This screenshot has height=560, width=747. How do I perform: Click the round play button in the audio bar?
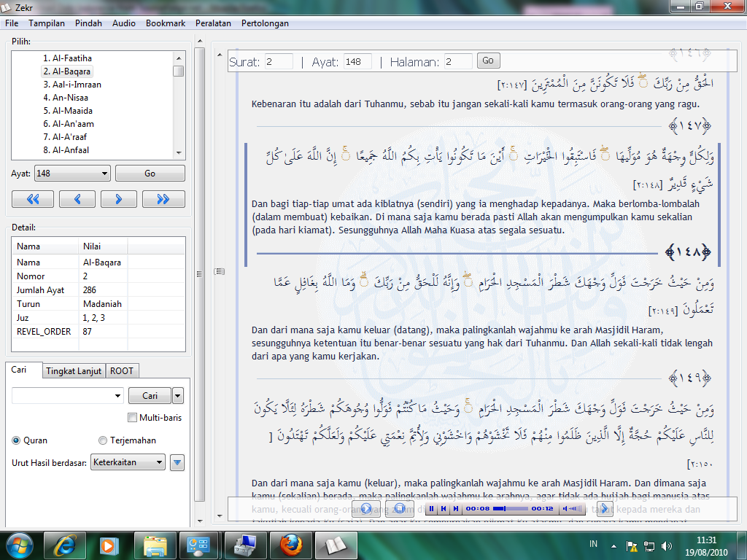[366, 508]
